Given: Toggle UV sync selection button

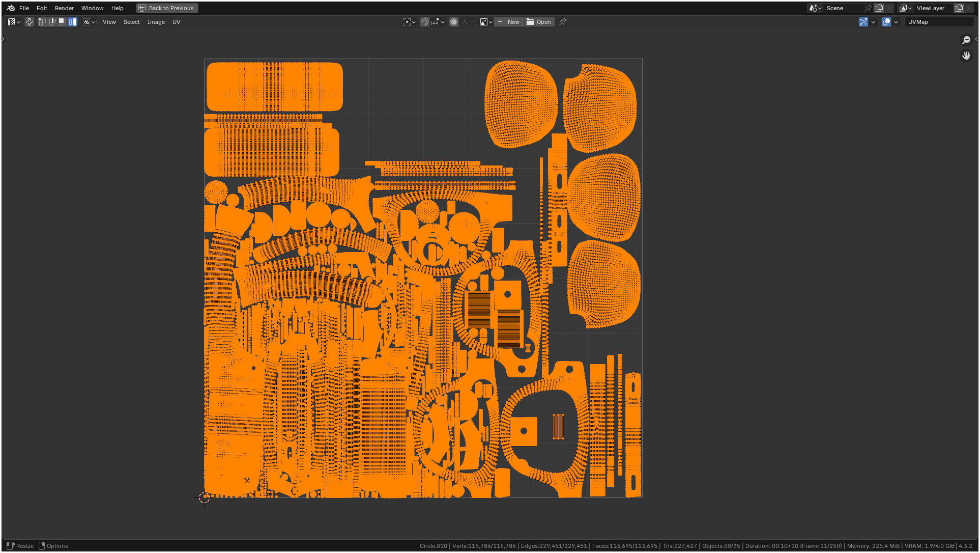Looking at the screenshot, I should 30,22.
